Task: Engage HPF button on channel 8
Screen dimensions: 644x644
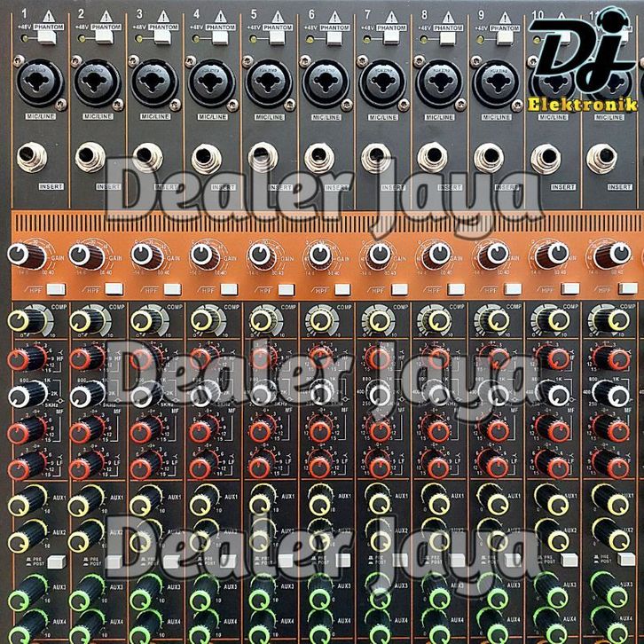Action: tap(455, 289)
